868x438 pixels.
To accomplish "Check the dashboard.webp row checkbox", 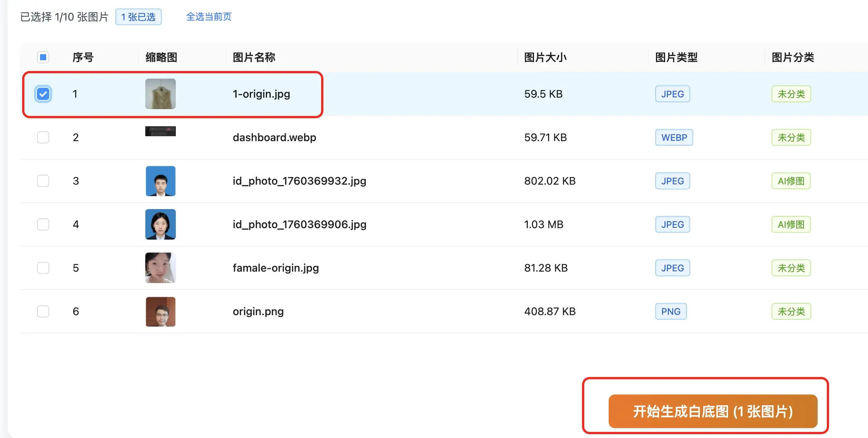I will (x=43, y=137).
